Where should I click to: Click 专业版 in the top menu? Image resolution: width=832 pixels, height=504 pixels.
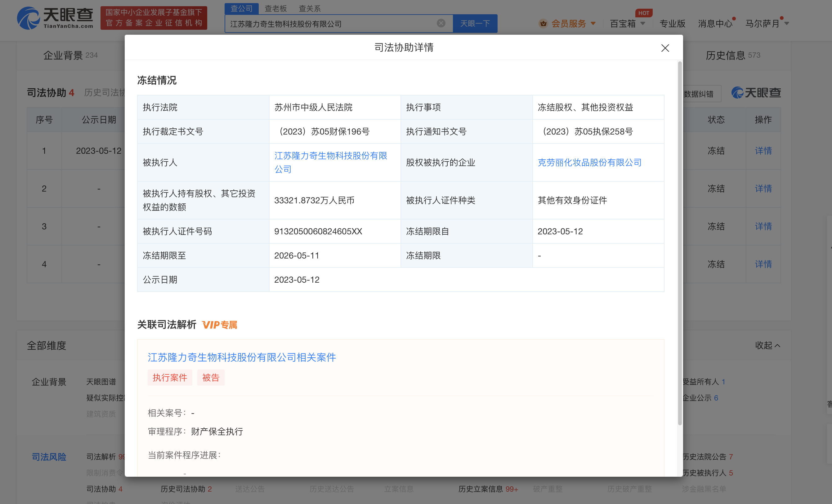tap(672, 23)
